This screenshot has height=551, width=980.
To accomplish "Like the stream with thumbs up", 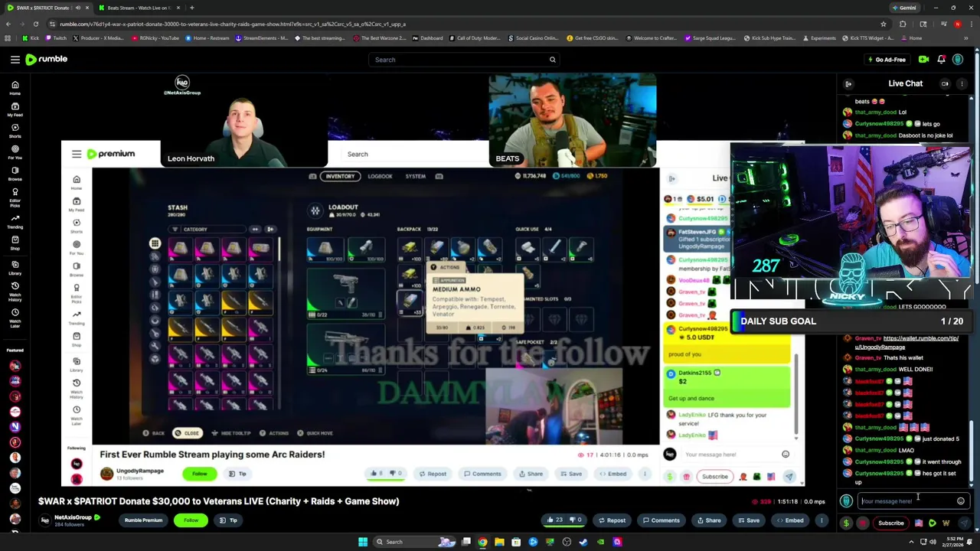I will coord(554,520).
